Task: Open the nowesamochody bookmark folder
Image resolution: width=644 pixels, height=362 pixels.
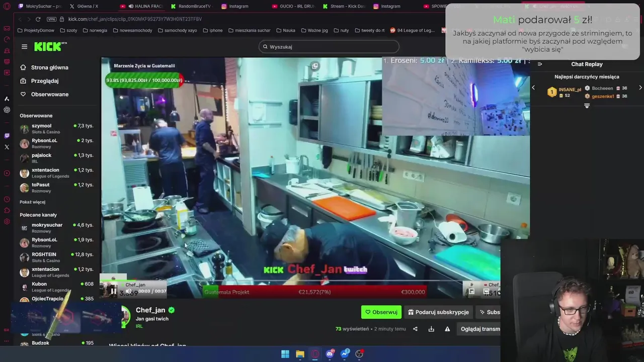Action: point(132,30)
